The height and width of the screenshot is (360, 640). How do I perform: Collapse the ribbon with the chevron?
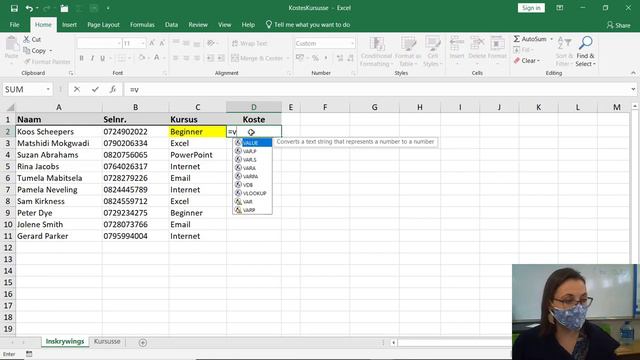tap(633, 73)
